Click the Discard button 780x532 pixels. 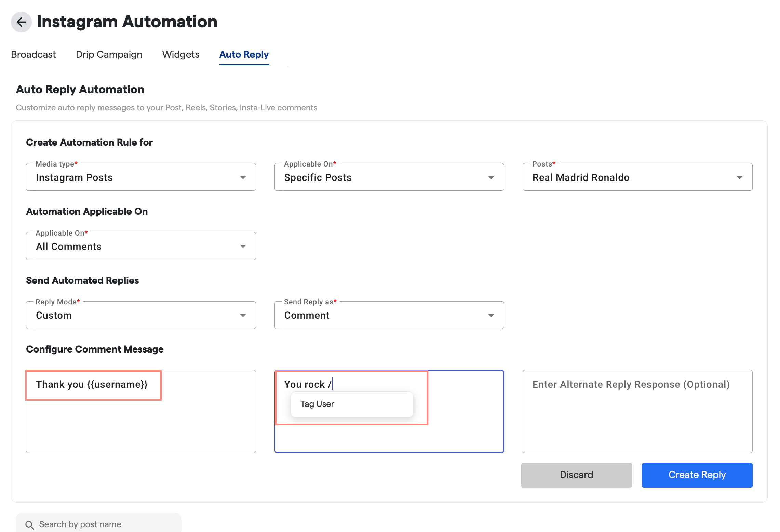coord(576,475)
